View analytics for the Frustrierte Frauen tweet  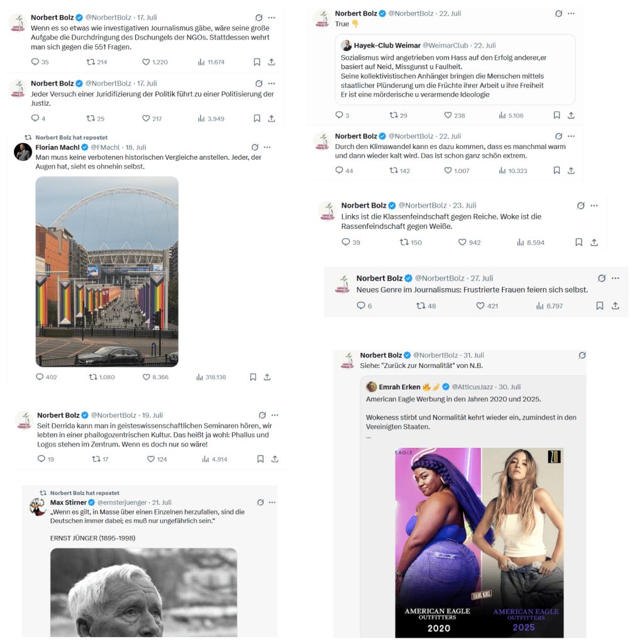click(549, 306)
